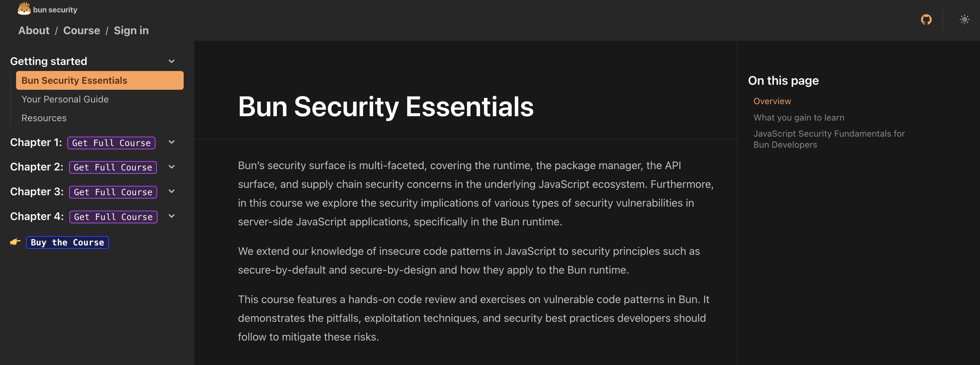Expand the Chapter 3 chevron
Screen dimensions: 980x365
point(172,192)
